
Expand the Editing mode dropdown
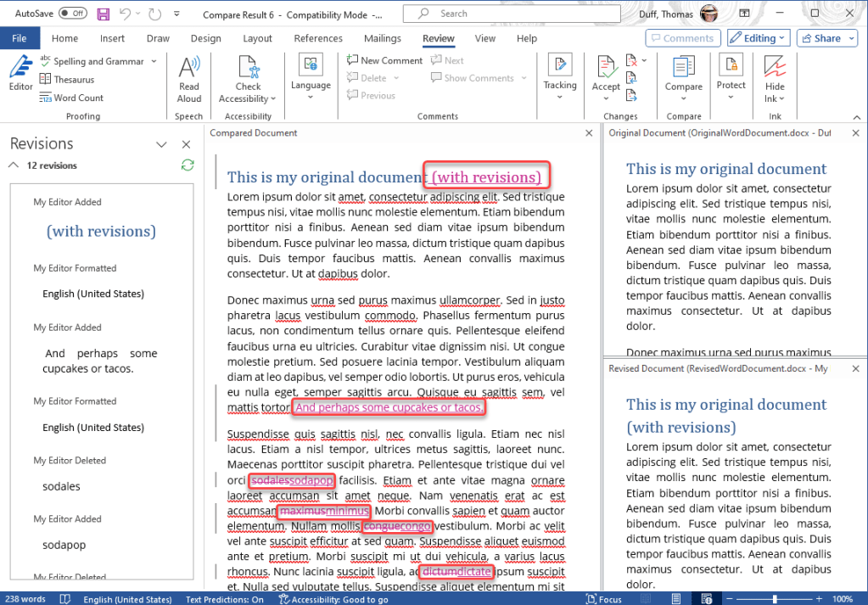759,38
